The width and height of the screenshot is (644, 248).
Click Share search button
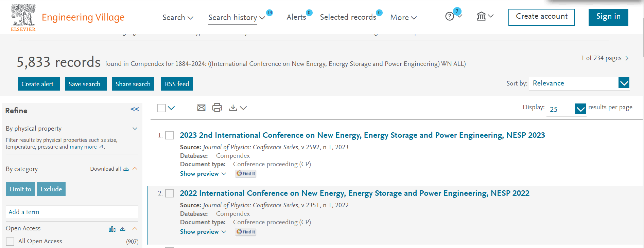[x=133, y=84]
